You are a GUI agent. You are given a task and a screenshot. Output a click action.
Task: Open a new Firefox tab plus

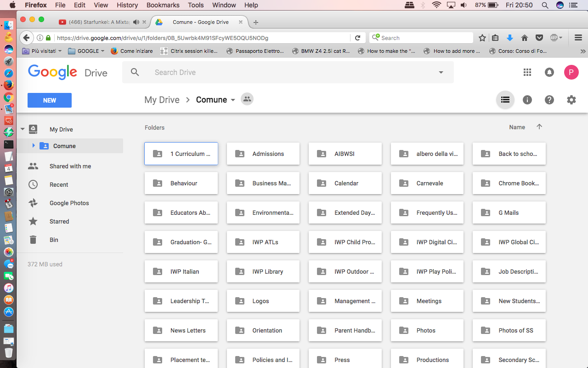(x=256, y=22)
